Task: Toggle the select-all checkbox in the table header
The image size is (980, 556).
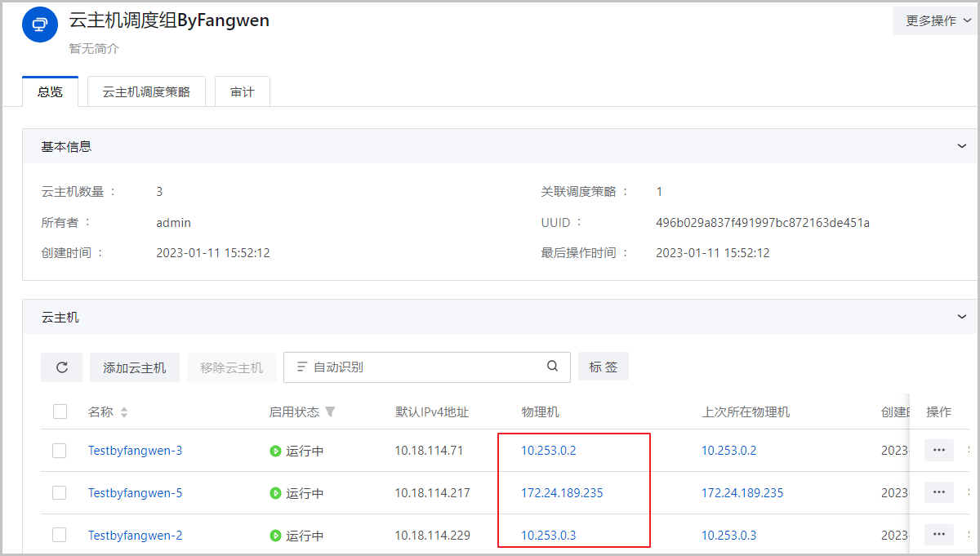Action: click(60, 411)
